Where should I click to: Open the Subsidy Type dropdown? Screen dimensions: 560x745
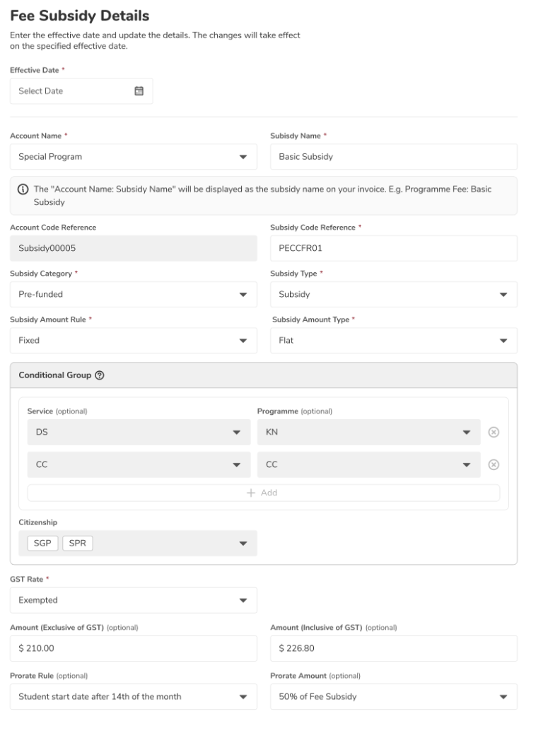[x=393, y=294]
